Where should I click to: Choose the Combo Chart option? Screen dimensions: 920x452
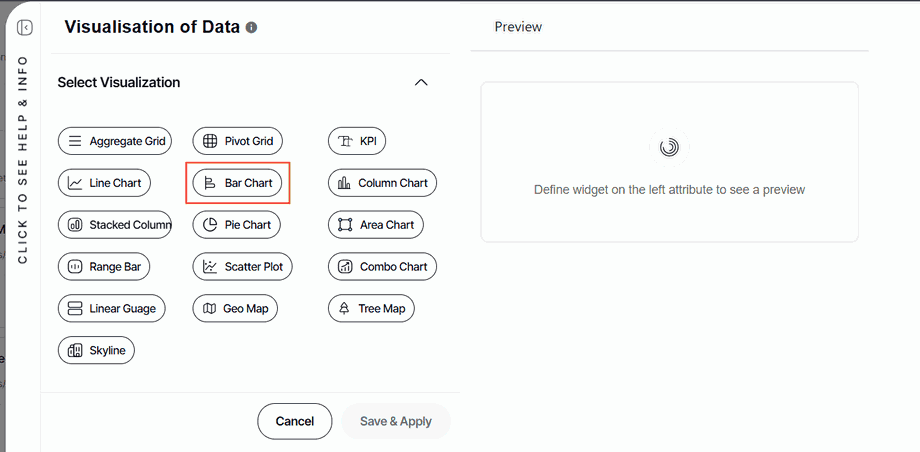pyautogui.click(x=383, y=267)
